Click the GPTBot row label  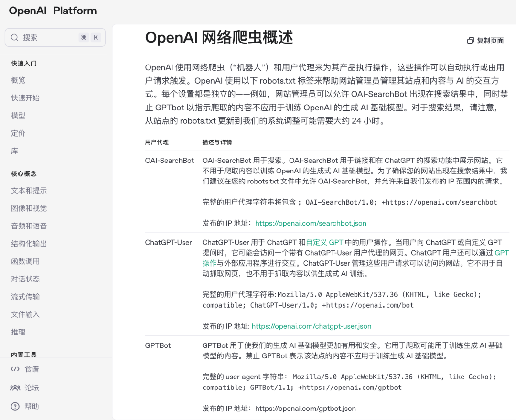pos(158,345)
